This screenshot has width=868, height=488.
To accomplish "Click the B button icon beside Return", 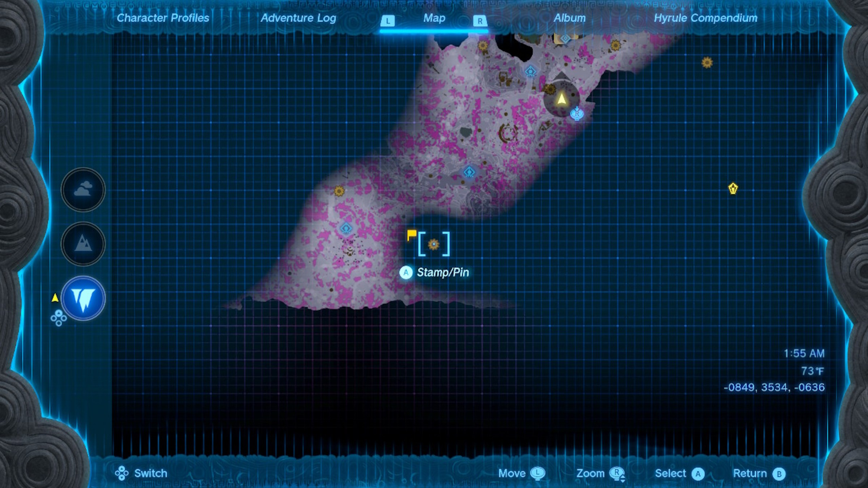I will coord(779,474).
